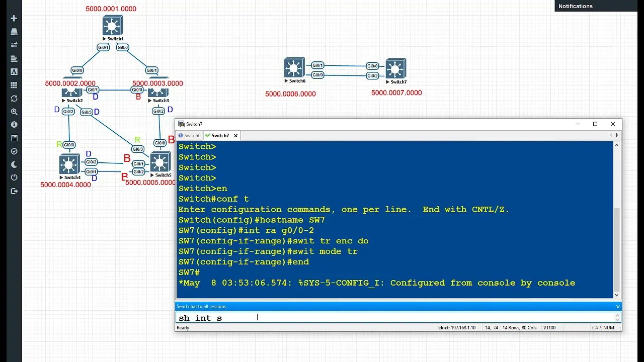
Task: Maximize the Switch7 terminal window
Action: (x=595, y=124)
